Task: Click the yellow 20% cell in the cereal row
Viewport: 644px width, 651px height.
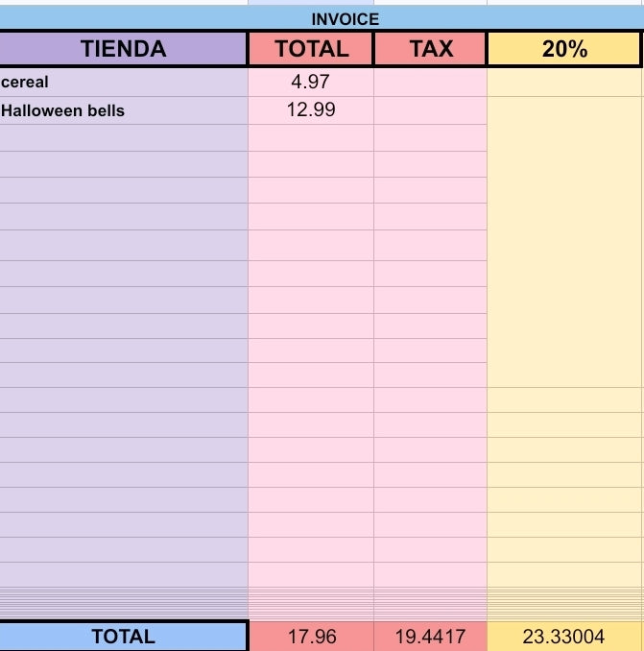Action: click(x=564, y=83)
